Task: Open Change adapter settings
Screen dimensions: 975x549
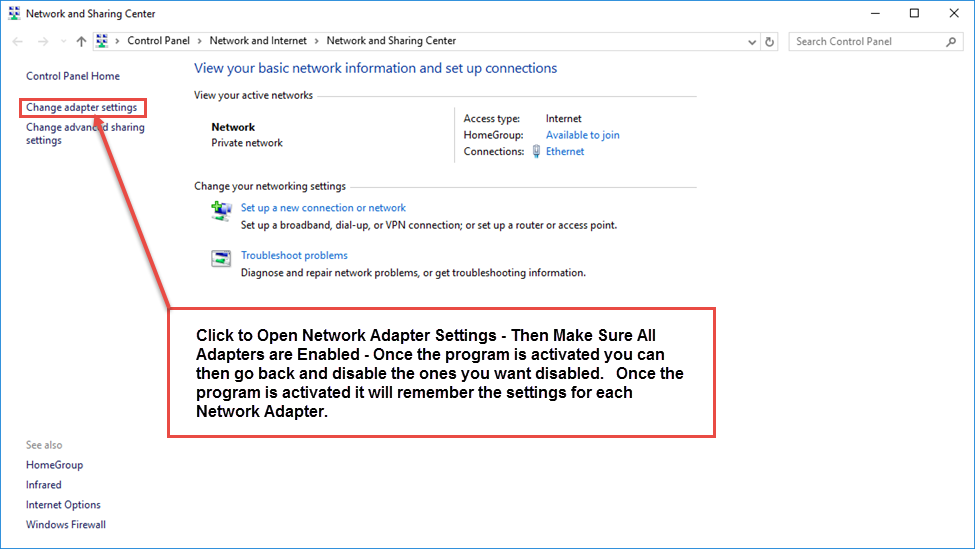Action: click(x=81, y=108)
